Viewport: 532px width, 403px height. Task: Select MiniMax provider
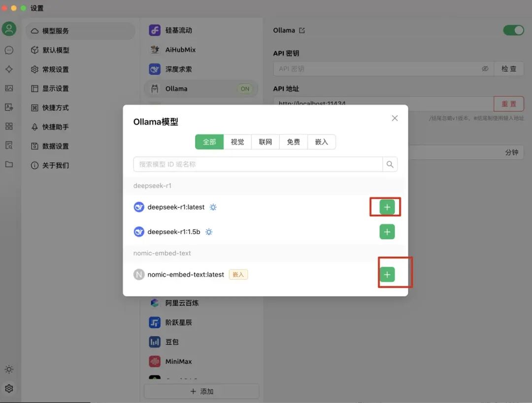pyautogui.click(x=201, y=361)
